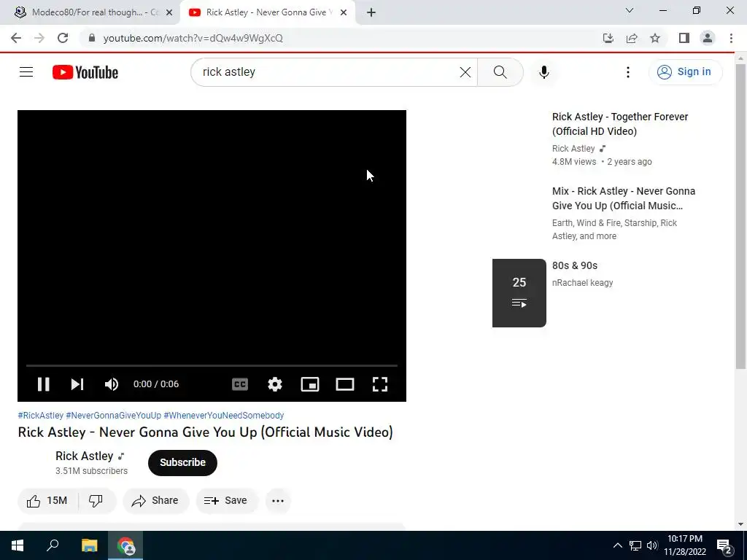747x560 pixels.
Task: Click the Sign in button
Action: pyautogui.click(x=685, y=72)
